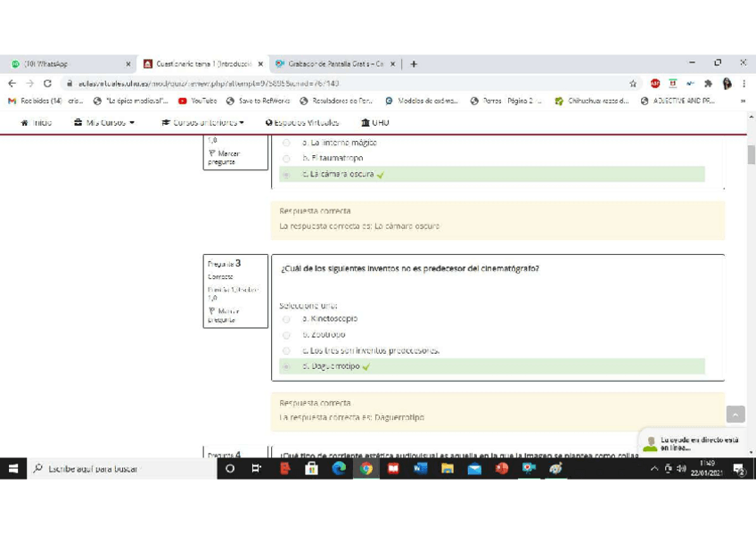This screenshot has width=756, height=534.
Task: Expand the Mis Cursos dropdown menu
Action: (104, 122)
